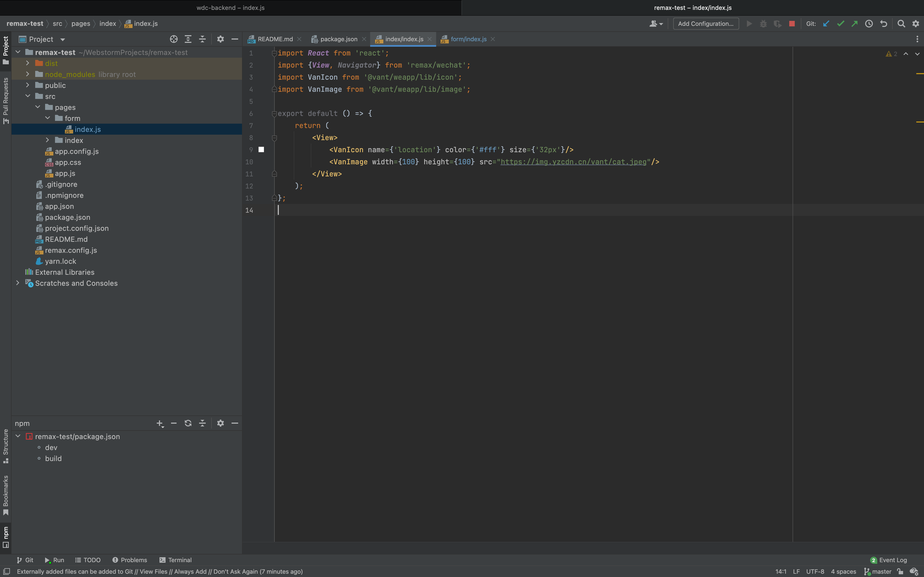Locate opened file using the crosshair icon

[x=174, y=39]
